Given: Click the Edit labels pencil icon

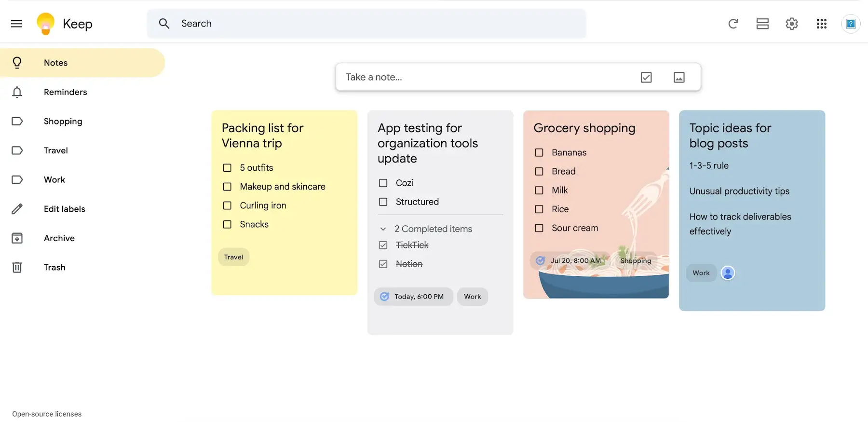Looking at the screenshot, I should [17, 209].
